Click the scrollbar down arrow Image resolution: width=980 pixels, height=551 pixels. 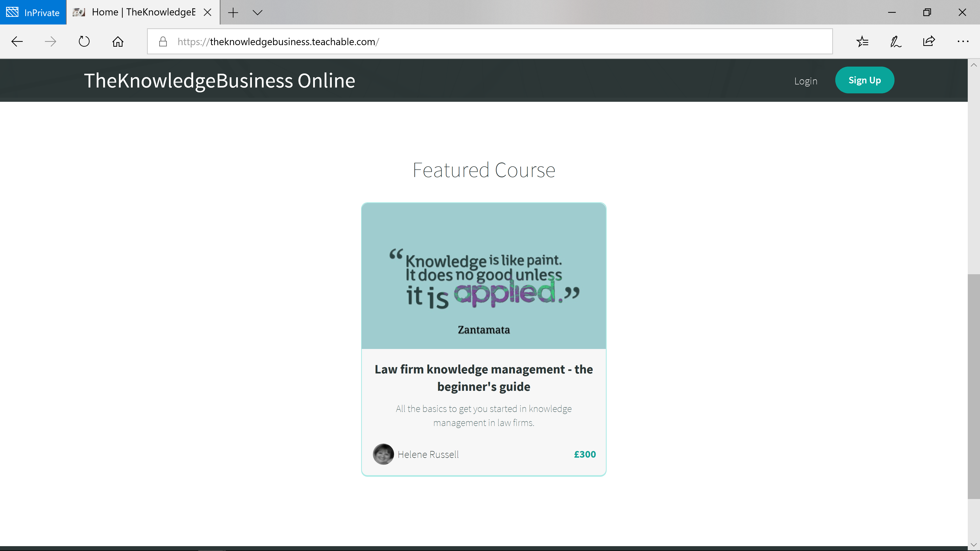tap(974, 545)
